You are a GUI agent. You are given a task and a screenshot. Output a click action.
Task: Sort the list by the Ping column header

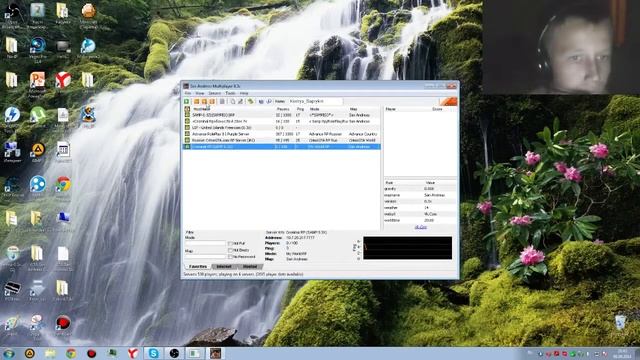pyautogui.click(x=302, y=109)
